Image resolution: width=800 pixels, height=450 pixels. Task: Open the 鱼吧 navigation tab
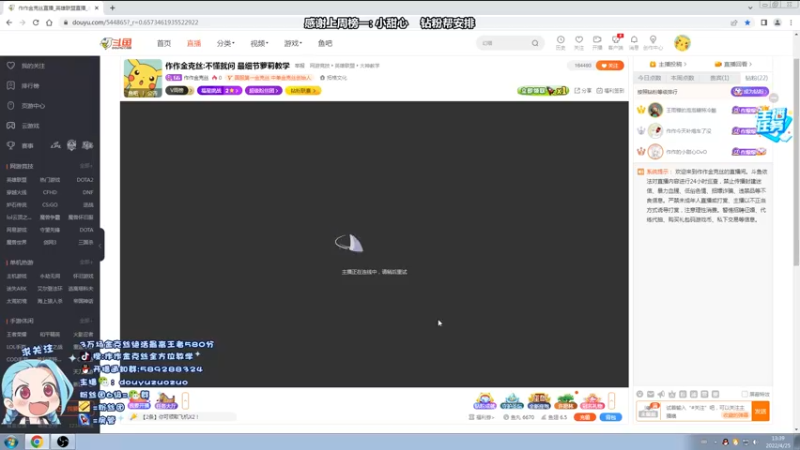pos(325,43)
